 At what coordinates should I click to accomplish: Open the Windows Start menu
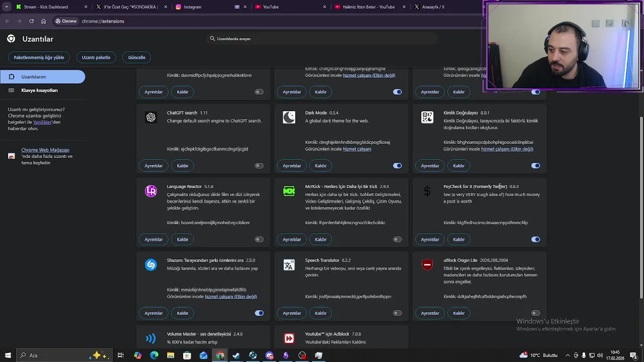click(x=8, y=355)
